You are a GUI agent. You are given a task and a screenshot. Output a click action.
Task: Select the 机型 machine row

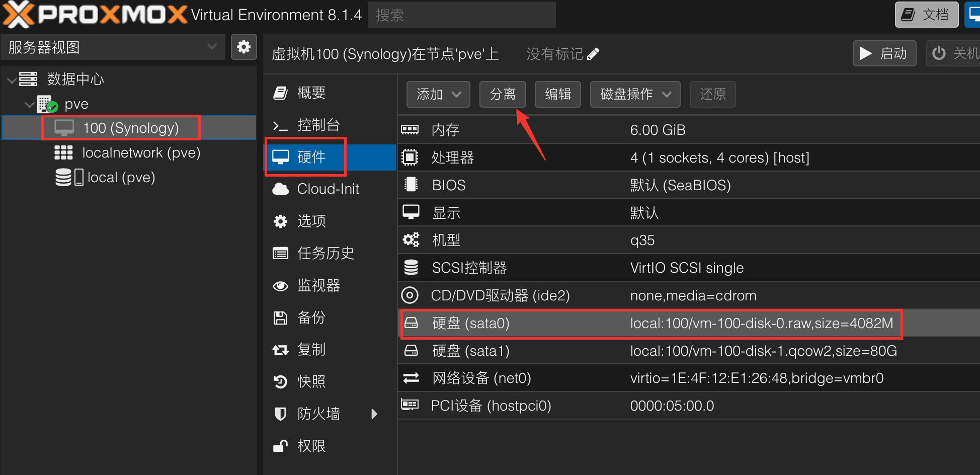click(x=689, y=240)
